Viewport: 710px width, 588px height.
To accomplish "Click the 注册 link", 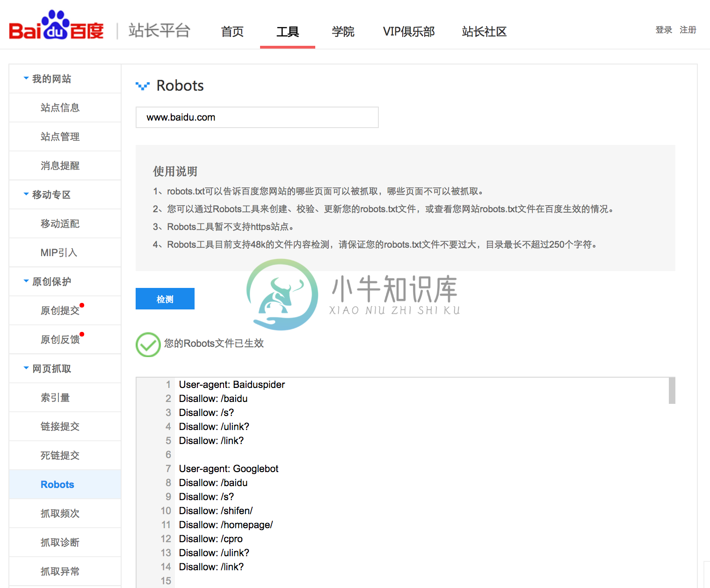I will [688, 30].
